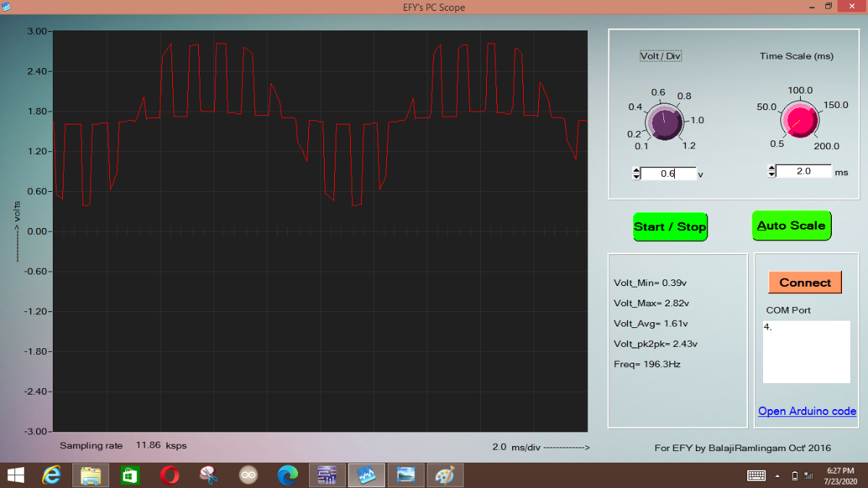Open the on-screen keyboard tray icon
This screenshot has width=868, height=488.
[756, 476]
